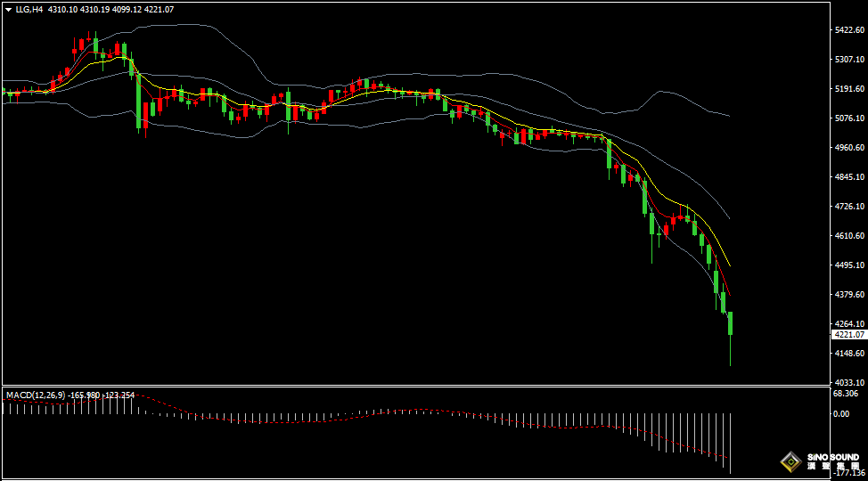The image size is (868, 481).
Task: Click the 5076.10 price axis label
Action: [x=848, y=118]
